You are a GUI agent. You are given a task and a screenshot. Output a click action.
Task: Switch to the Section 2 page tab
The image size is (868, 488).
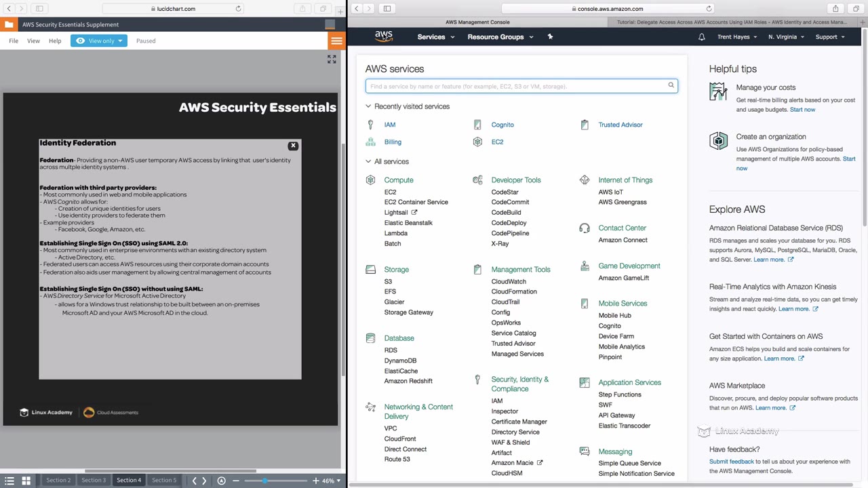[x=58, y=481]
